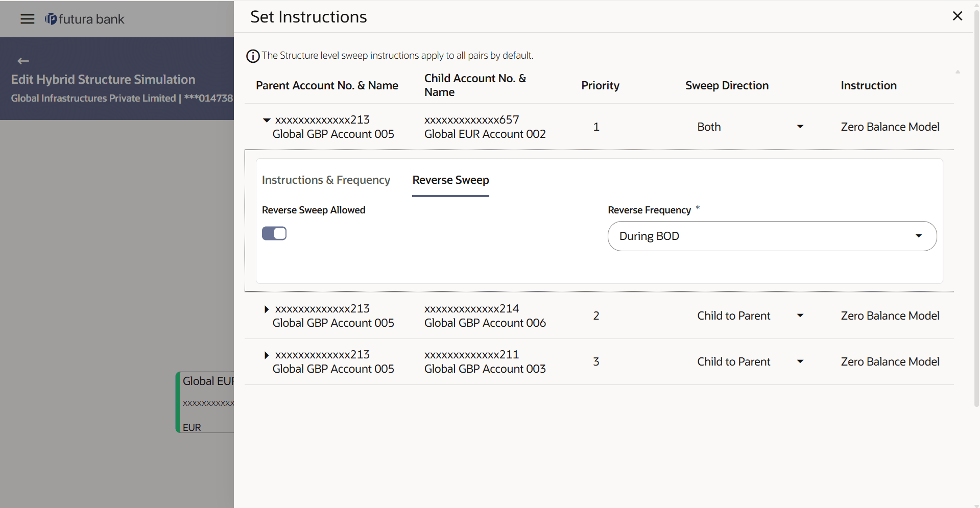Screen dimensions: 980x508
Task: Toggle the Reverse Sweep Allowed switch
Action: (274, 233)
